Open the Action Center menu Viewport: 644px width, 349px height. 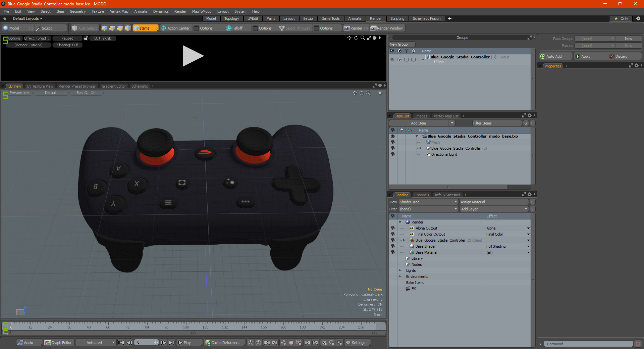175,28
